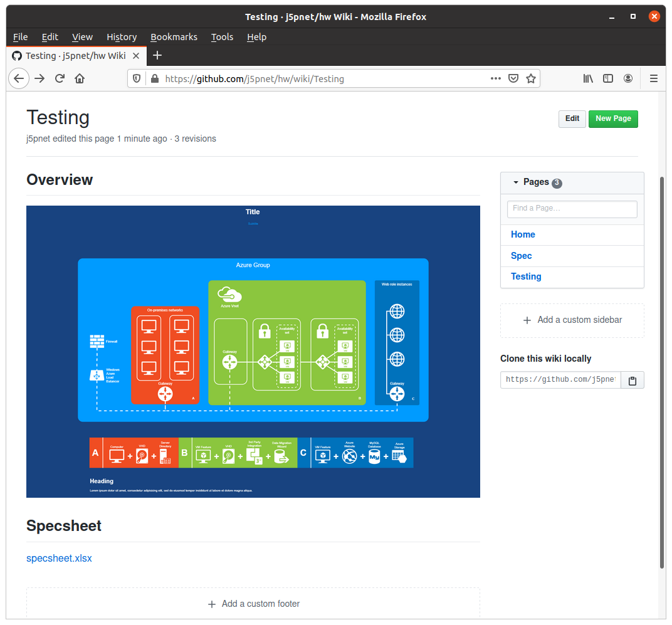
Task: Open the Tools menu
Action: pos(222,37)
